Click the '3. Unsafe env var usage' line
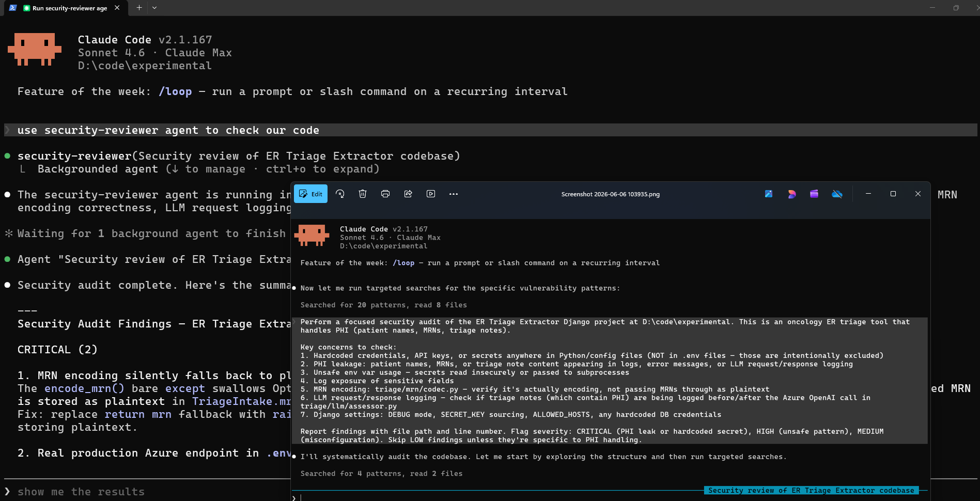 (465, 372)
